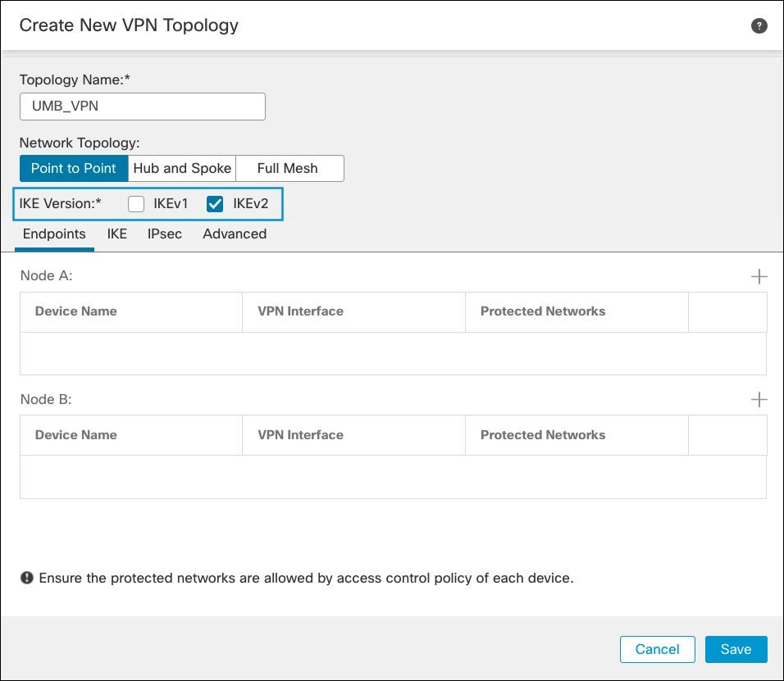Save the new VPN topology

tap(736, 649)
